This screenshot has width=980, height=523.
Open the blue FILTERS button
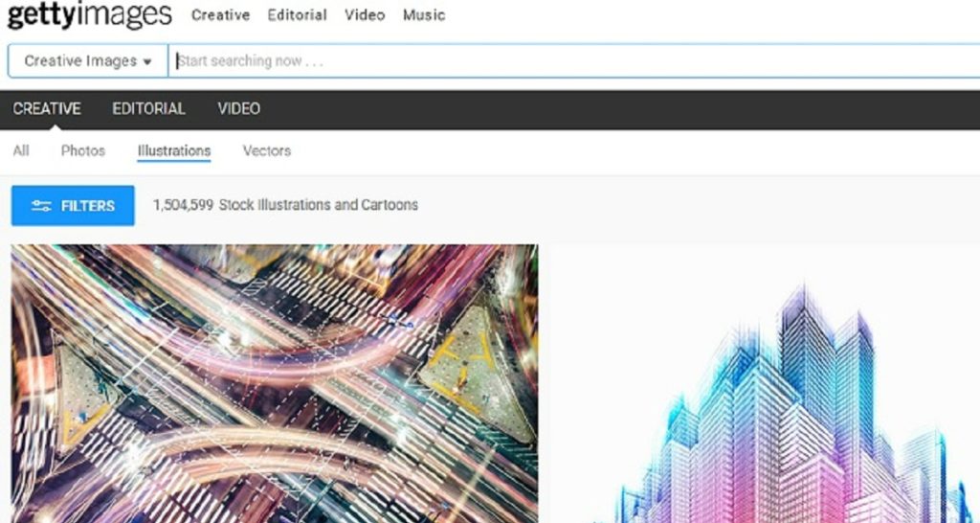[73, 205]
